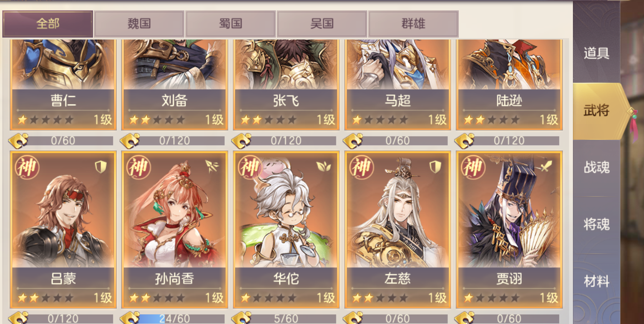Click leaf healer icon on 华佗 card
This screenshot has height=324, width=644.
click(x=324, y=167)
